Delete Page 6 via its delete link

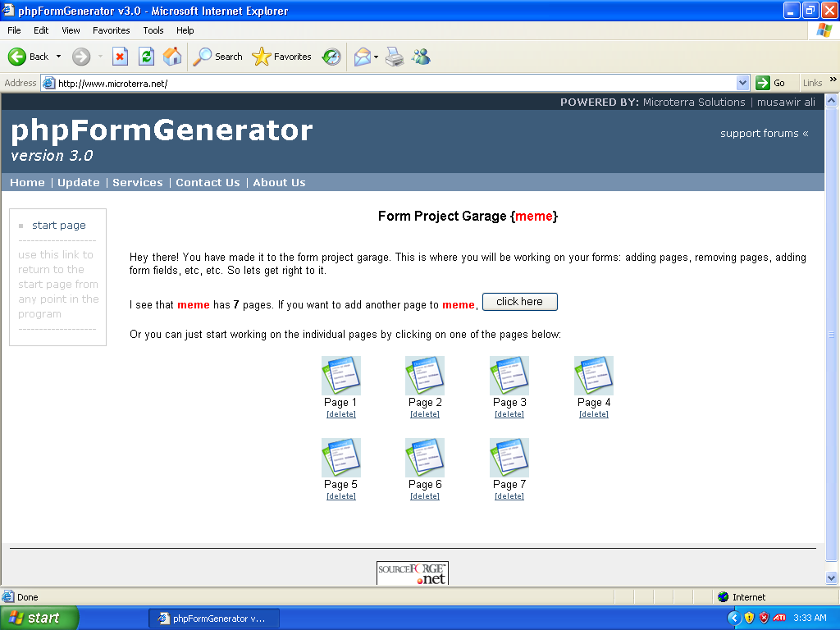425,496
